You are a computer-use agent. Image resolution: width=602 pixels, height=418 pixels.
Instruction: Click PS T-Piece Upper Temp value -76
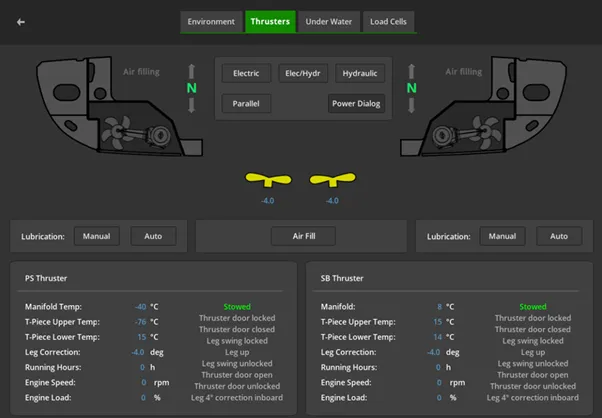pyautogui.click(x=141, y=322)
